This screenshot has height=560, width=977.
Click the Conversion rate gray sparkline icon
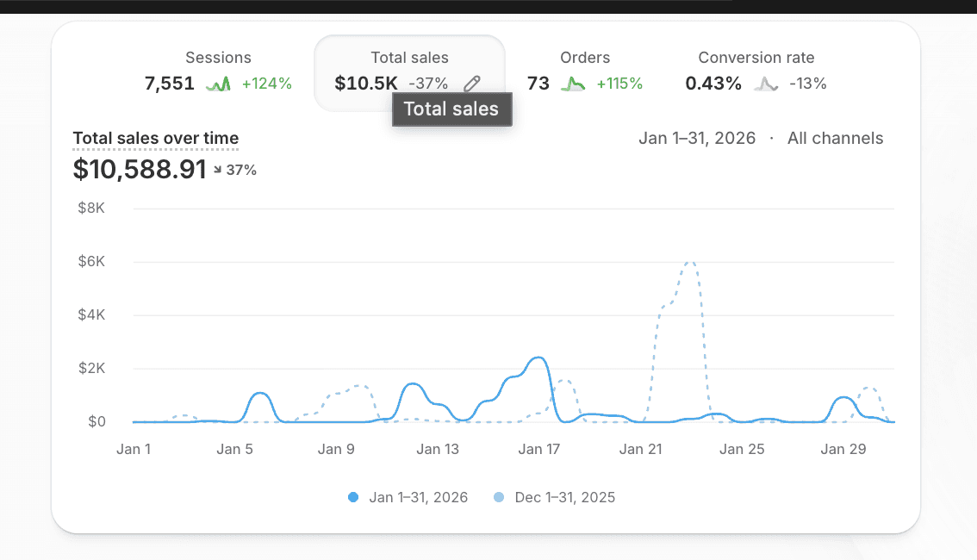click(766, 84)
